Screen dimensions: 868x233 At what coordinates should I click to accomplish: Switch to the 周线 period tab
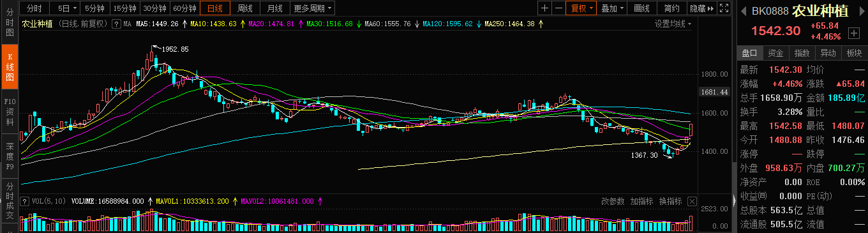tap(245, 8)
